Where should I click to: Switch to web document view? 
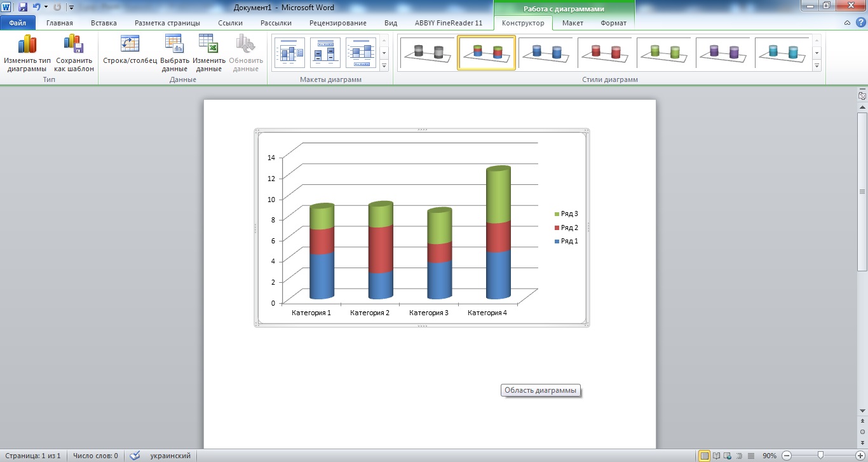point(728,456)
